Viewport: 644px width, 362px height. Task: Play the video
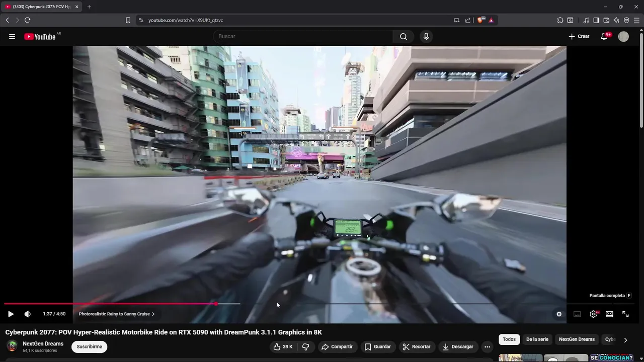click(x=11, y=314)
